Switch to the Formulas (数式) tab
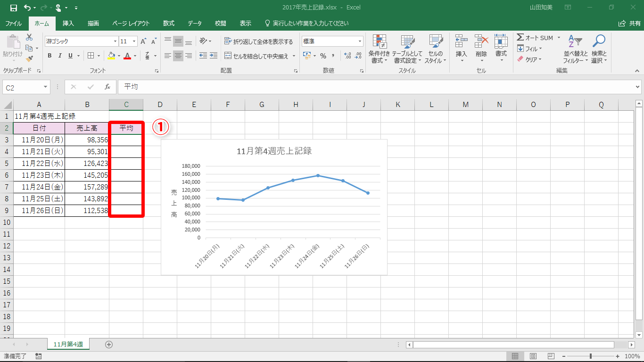 pyautogui.click(x=169, y=23)
